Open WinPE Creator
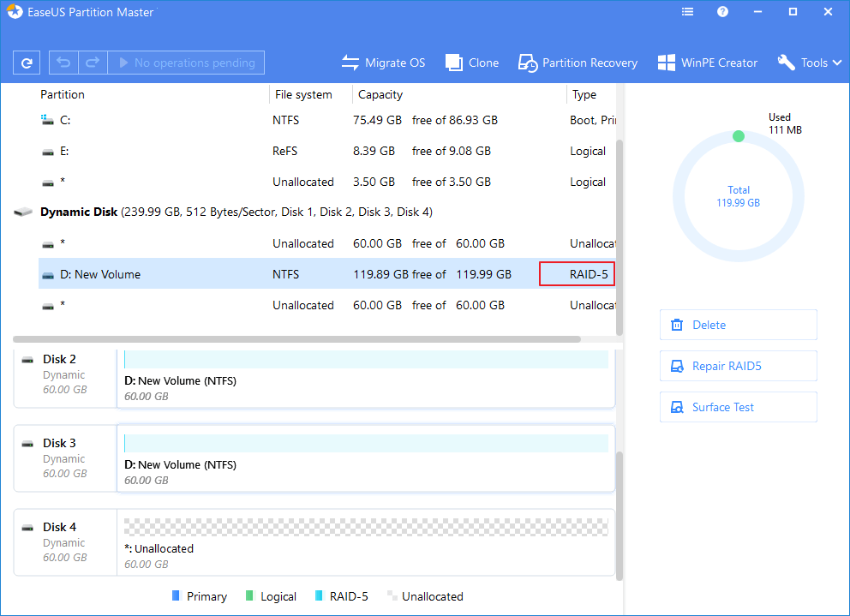The image size is (850, 616). 708,63
